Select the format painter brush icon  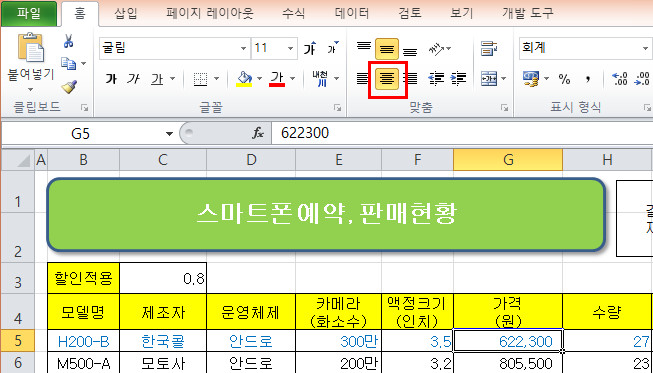[x=69, y=87]
